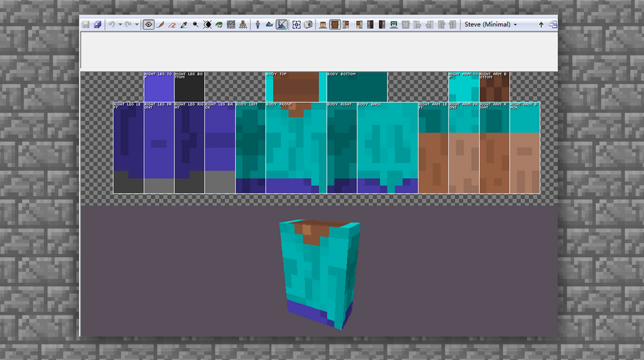644x360 pixels.
Task: Select the Eraser tool
Action: coord(172,24)
